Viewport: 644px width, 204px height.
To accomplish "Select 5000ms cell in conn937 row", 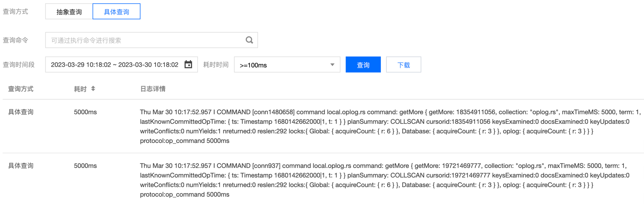I will point(85,166).
